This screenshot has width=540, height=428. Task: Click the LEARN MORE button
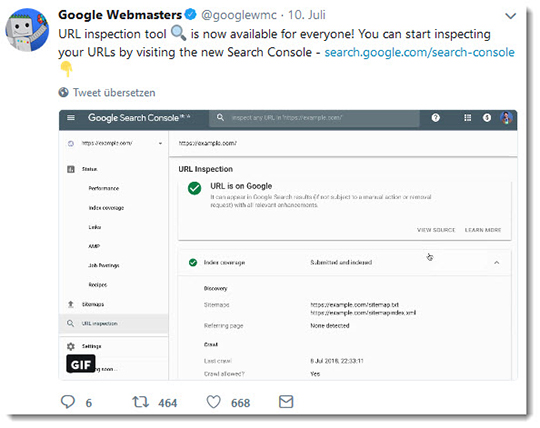click(483, 230)
